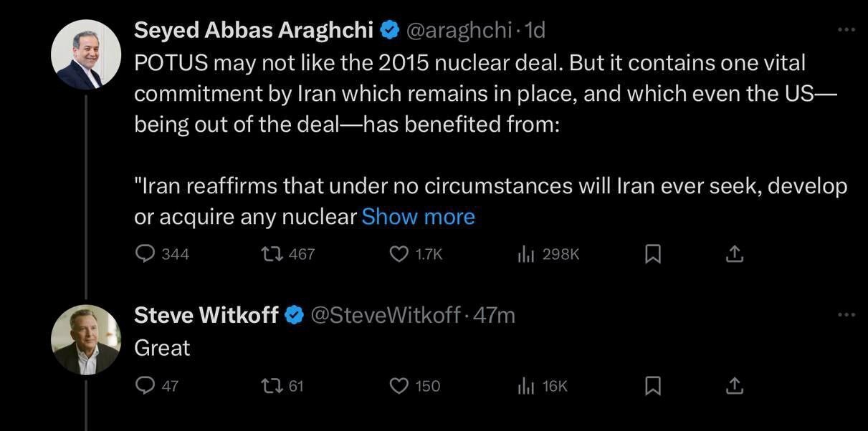Image resolution: width=868 pixels, height=431 pixels.
Task: Share Araghchi's tweet via share icon
Action: pyautogui.click(x=734, y=254)
